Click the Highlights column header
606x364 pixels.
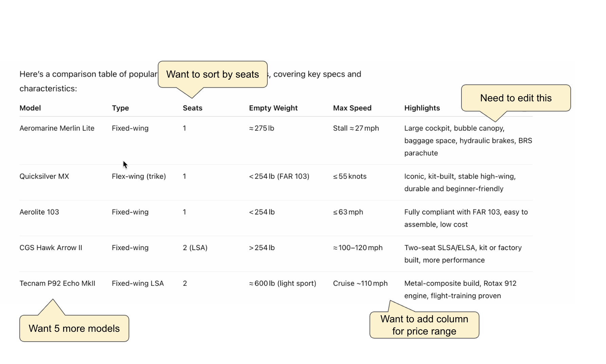coord(422,108)
